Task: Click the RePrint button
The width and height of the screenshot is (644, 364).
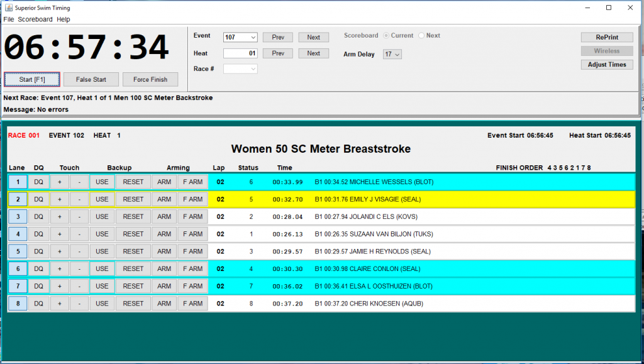Action: tap(607, 37)
